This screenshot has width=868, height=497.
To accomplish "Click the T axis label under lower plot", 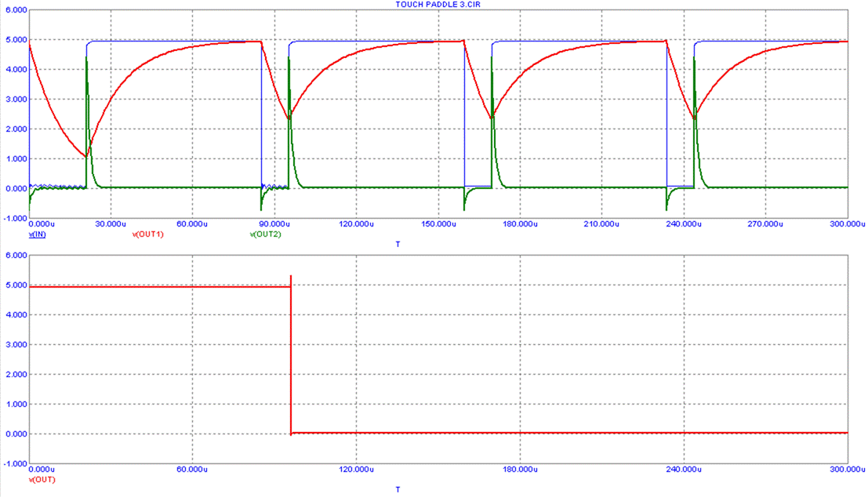I will (398, 489).
